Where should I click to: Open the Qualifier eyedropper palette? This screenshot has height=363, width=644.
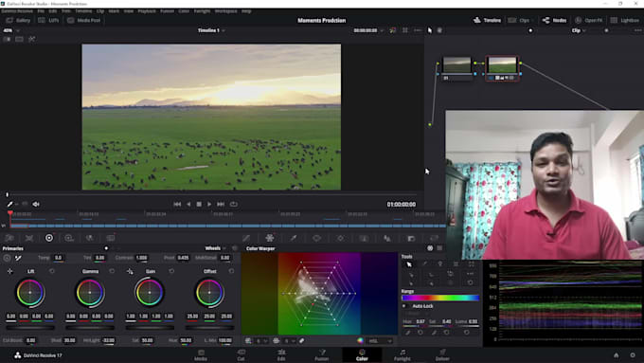pyautogui.click(x=294, y=238)
